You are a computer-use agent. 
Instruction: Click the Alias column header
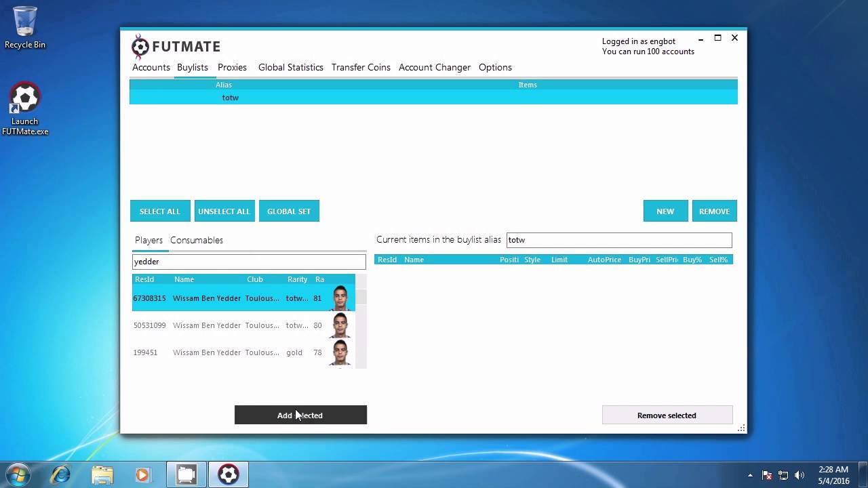pyautogui.click(x=224, y=85)
